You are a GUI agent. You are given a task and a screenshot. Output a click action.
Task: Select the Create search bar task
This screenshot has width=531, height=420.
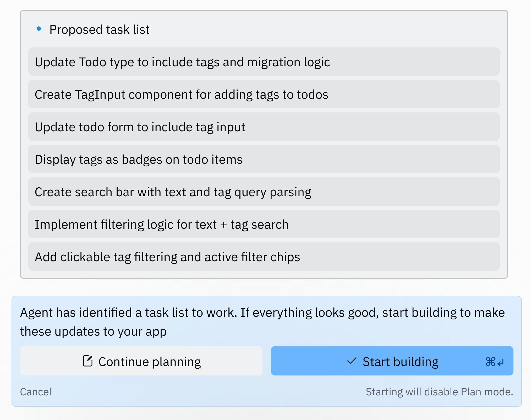[264, 192]
